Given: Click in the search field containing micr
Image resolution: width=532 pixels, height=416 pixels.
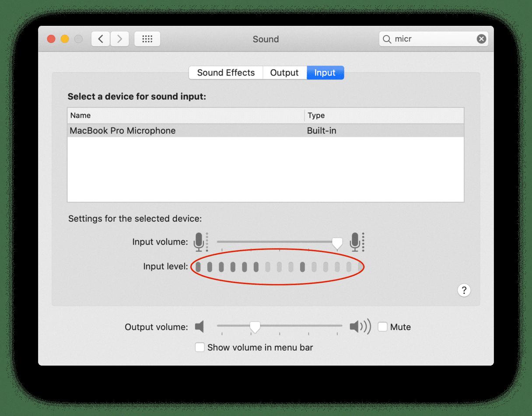Looking at the screenshot, I should click(434, 39).
